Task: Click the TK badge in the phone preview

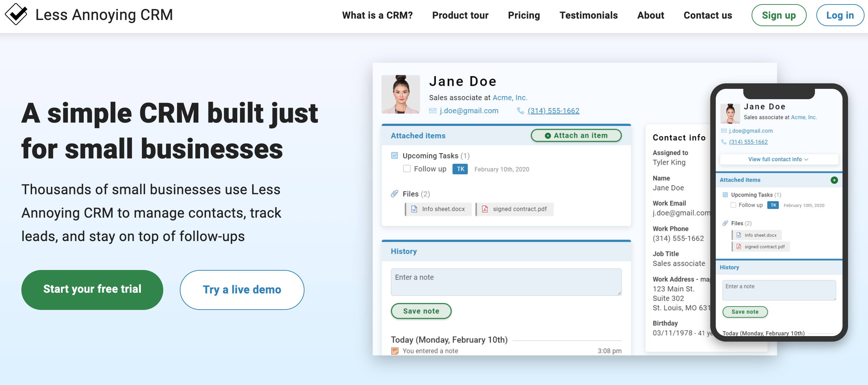Action: click(773, 205)
